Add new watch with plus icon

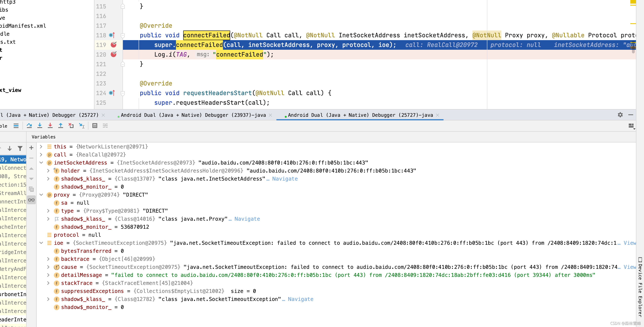[x=31, y=148]
